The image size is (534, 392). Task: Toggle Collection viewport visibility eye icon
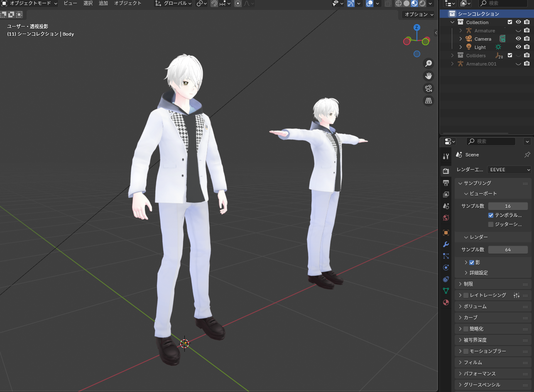pyautogui.click(x=518, y=22)
